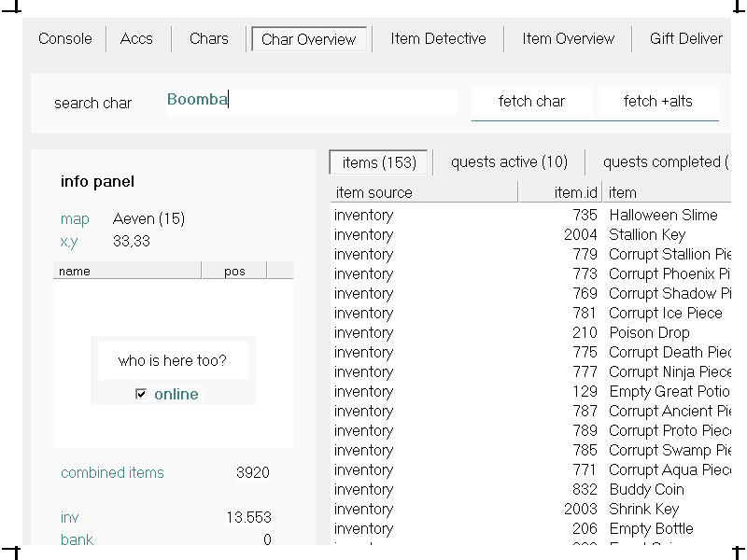Click the who is here too? button
747x560 pixels.
pos(172,361)
